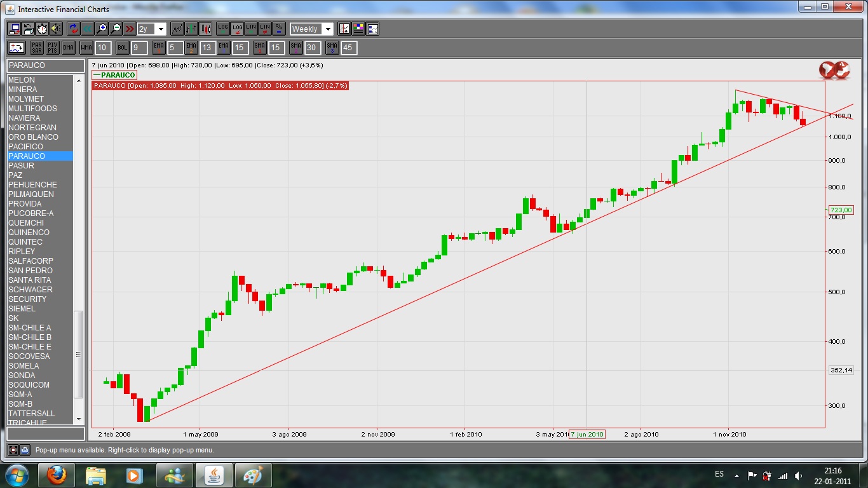Select the candlestick chart type icon
This screenshot has width=868, height=488.
pyautogui.click(x=205, y=29)
